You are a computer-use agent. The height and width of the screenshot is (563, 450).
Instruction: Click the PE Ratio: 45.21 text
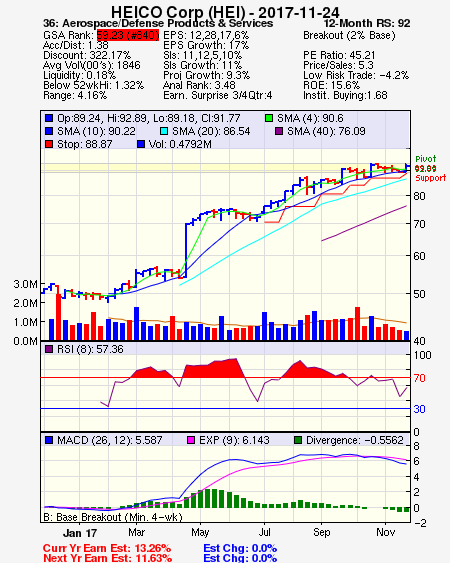coord(339,55)
